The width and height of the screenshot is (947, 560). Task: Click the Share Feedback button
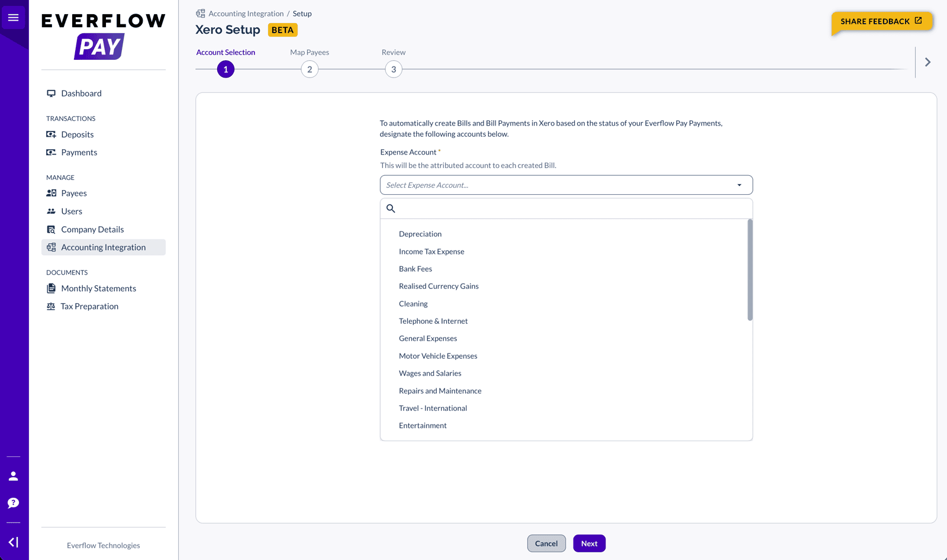pyautogui.click(x=882, y=21)
